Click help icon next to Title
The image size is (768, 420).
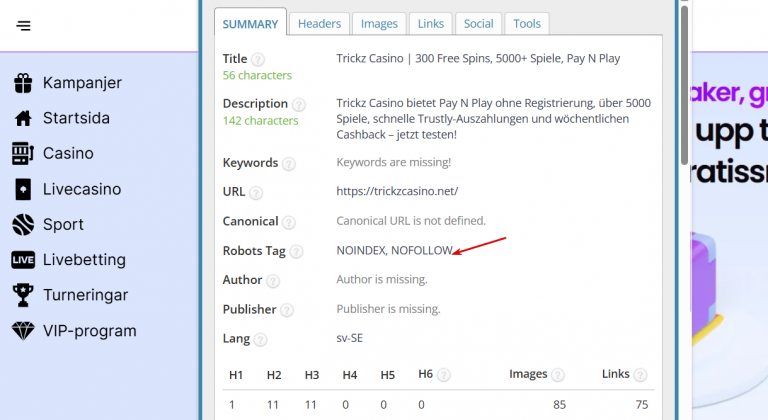point(258,59)
